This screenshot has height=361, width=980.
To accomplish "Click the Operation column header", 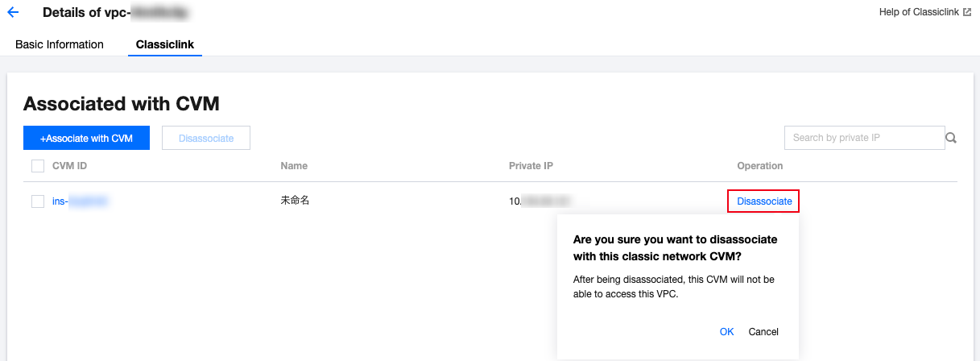I will pyautogui.click(x=759, y=166).
